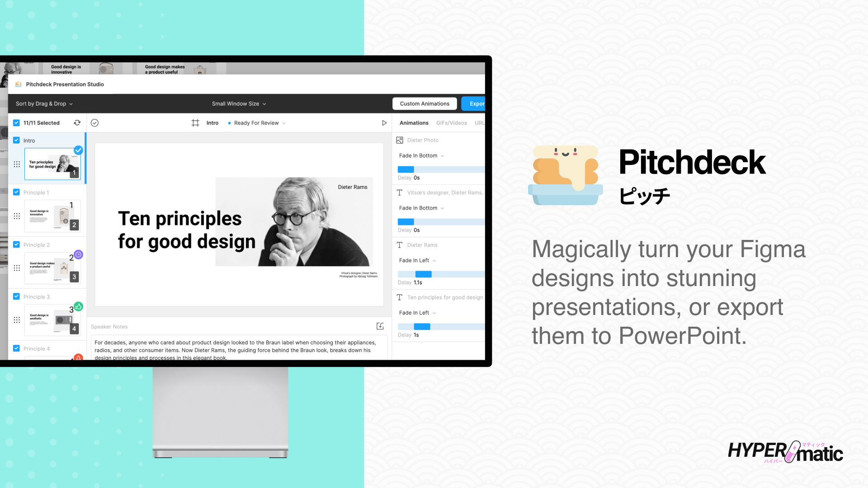Toggle the Principle 2 slide checkbox
The image size is (868, 488).
16,245
